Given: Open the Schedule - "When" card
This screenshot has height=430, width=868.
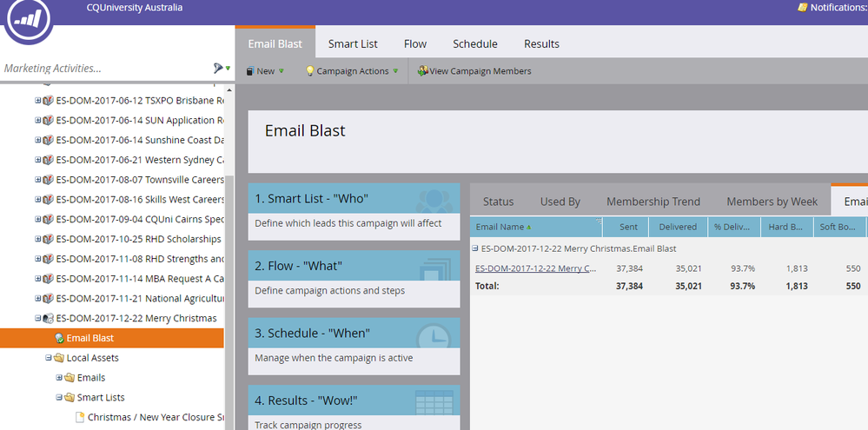Looking at the screenshot, I should coord(354,347).
